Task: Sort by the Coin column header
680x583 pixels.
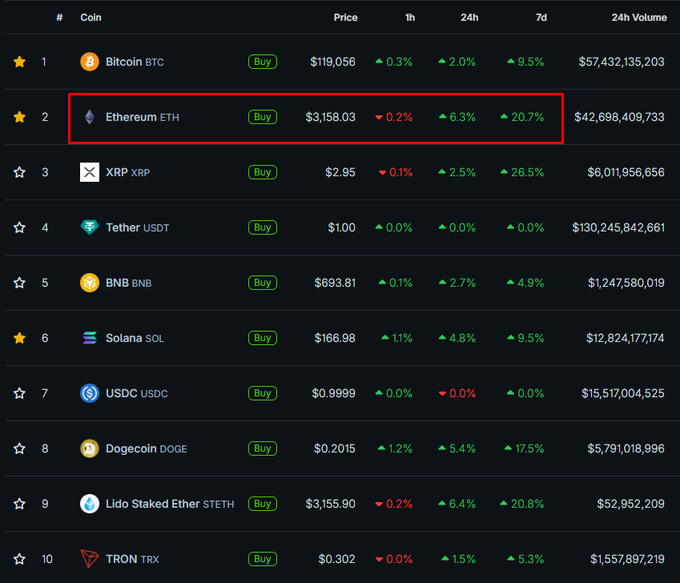Action: (91, 17)
